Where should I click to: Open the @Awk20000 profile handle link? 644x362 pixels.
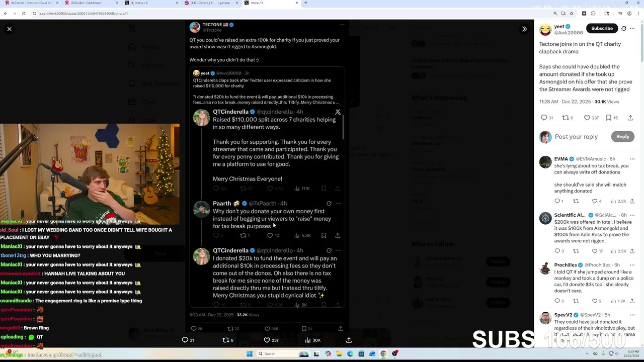click(569, 33)
